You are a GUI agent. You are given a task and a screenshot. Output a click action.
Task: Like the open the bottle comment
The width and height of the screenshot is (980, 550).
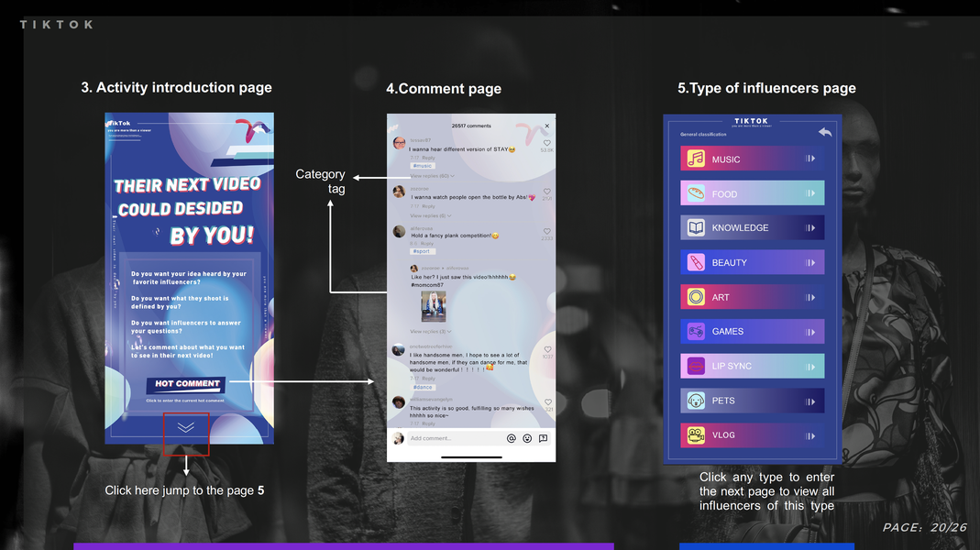click(x=547, y=192)
